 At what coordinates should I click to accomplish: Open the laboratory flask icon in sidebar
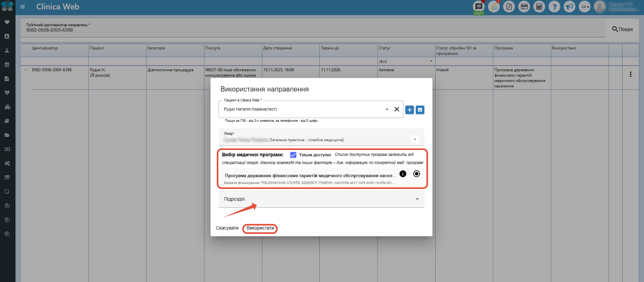[7, 51]
